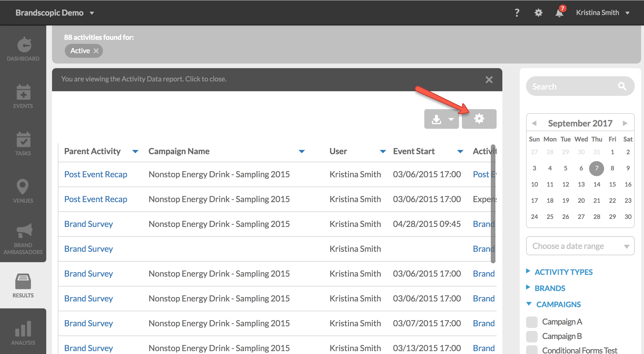Close the Activity Data report banner
The height and width of the screenshot is (354, 644).
click(489, 80)
